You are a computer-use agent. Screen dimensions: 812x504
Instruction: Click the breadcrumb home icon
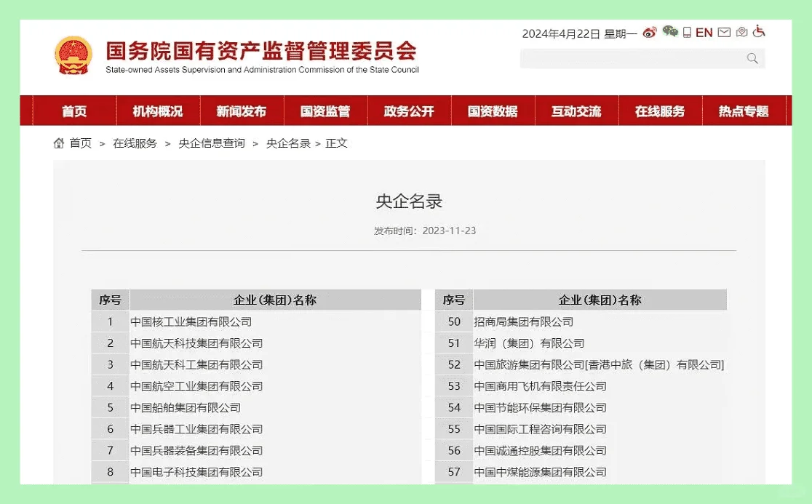coord(59,143)
